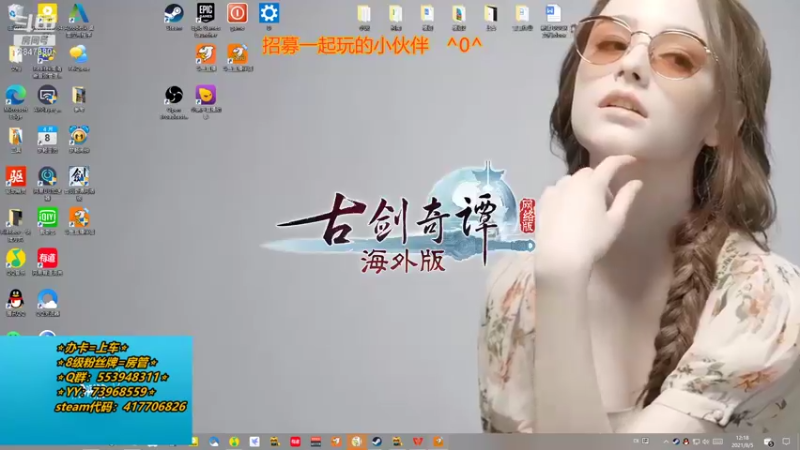Show hidden system tray icons
Image resolution: width=800 pixels, height=450 pixels.
coord(665,442)
